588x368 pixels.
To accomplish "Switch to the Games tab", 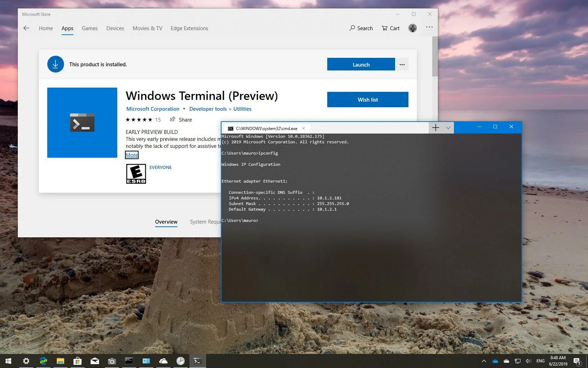I will click(x=90, y=28).
